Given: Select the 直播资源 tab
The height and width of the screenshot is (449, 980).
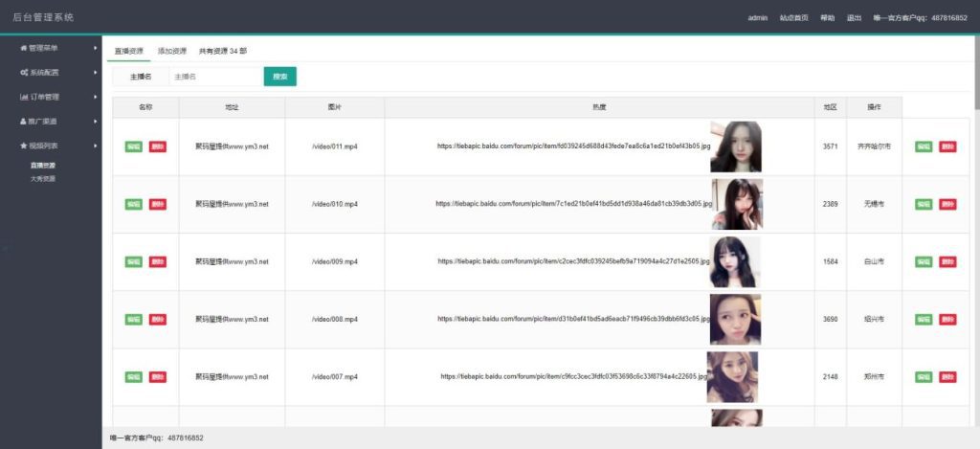Looking at the screenshot, I should (x=129, y=51).
